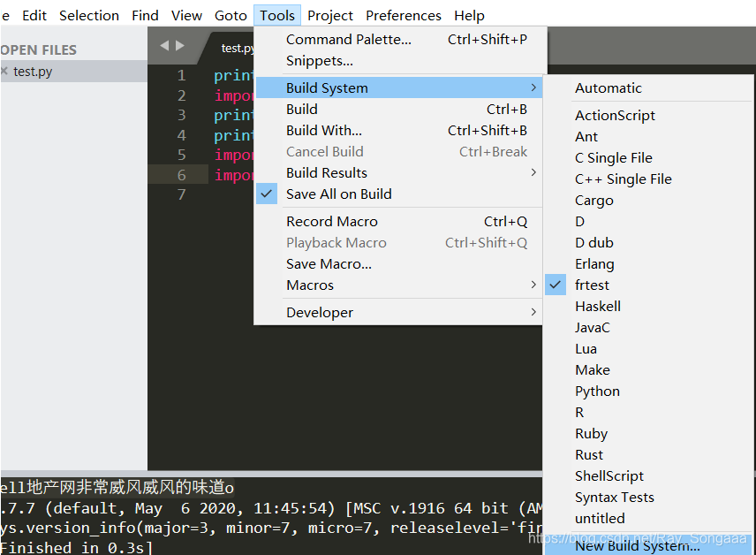
Task: Select Rust build system
Action: [648, 455]
